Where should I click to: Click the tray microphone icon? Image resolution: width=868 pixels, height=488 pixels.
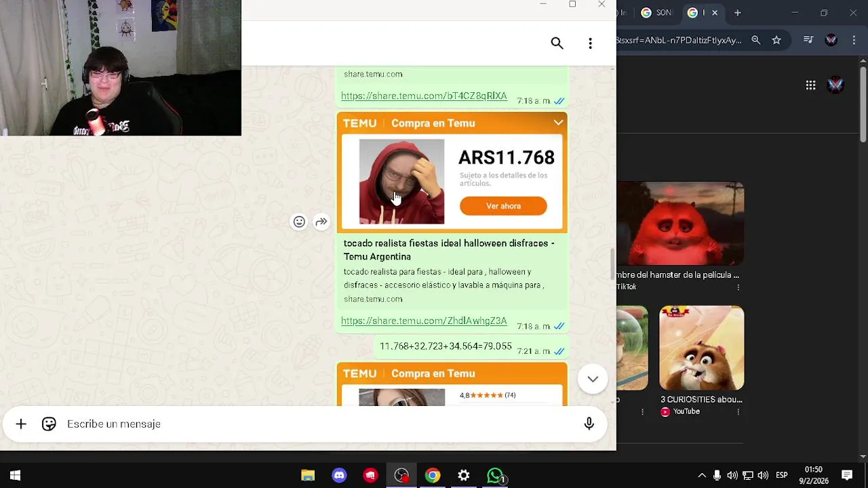point(717,476)
